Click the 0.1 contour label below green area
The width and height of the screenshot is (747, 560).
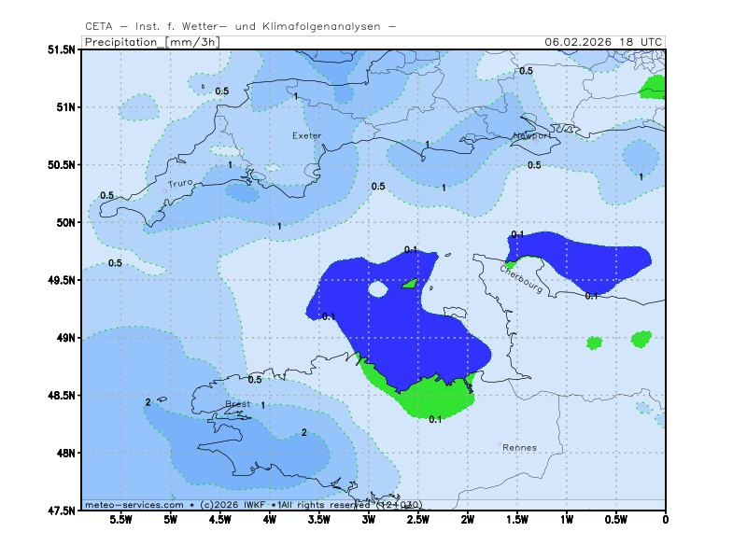(435, 420)
